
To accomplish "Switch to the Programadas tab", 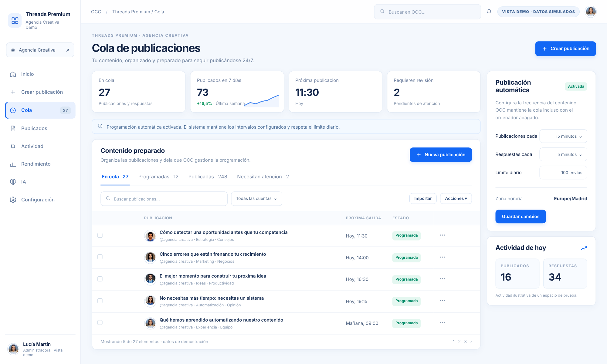I will click(x=158, y=177).
